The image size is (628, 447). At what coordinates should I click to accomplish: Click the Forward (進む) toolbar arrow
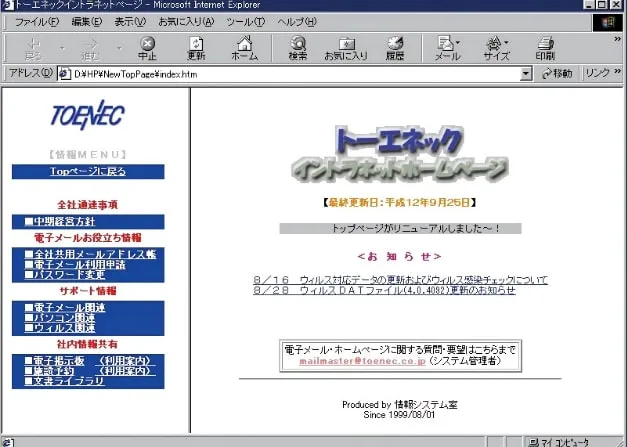[x=90, y=48]
